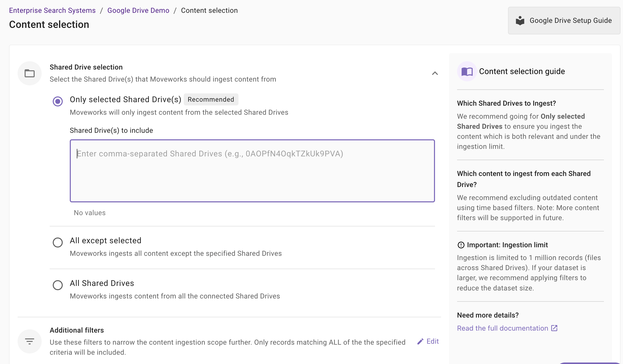Click the Ingestion limit warning icon
Image resolution: width=623 pixels, height=364 pixels.
(x=461, y=245)
